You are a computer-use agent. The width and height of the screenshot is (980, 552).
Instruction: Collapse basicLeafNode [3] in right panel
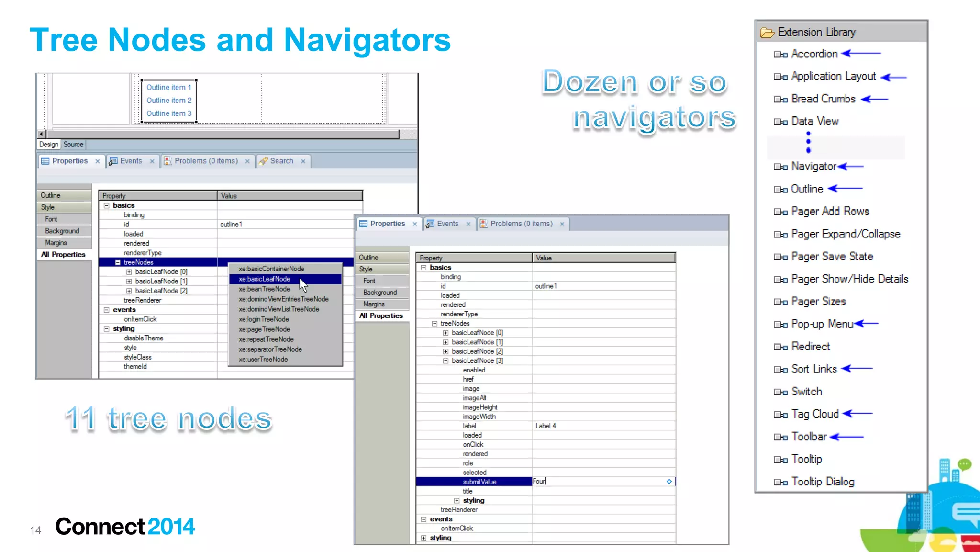[445, 361]
